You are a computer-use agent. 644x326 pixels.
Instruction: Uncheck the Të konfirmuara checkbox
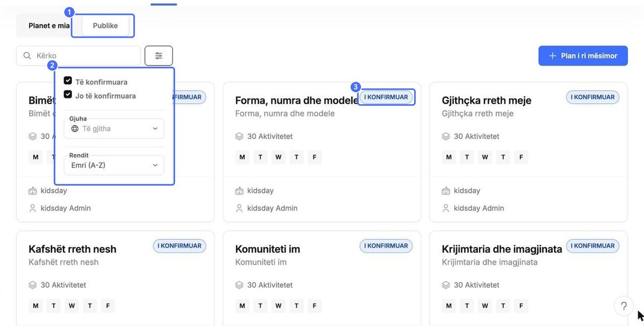coord(68,81)
